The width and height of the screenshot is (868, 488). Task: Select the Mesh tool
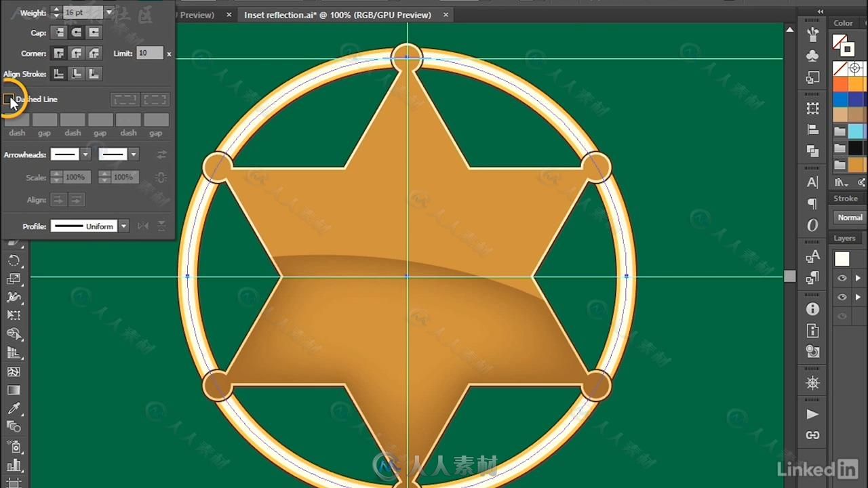tap(14, 371)
